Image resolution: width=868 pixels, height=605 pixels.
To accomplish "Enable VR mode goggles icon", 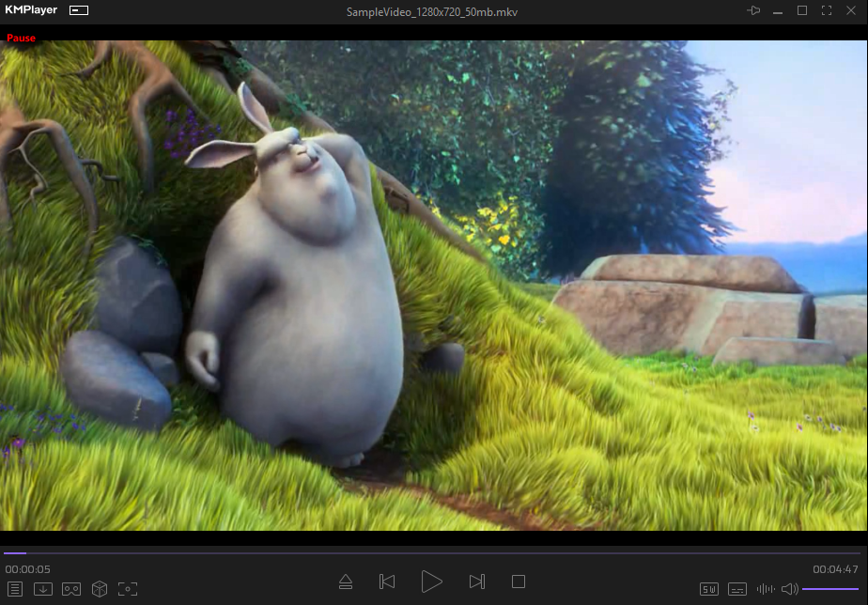I will click(x=71, y=589).
